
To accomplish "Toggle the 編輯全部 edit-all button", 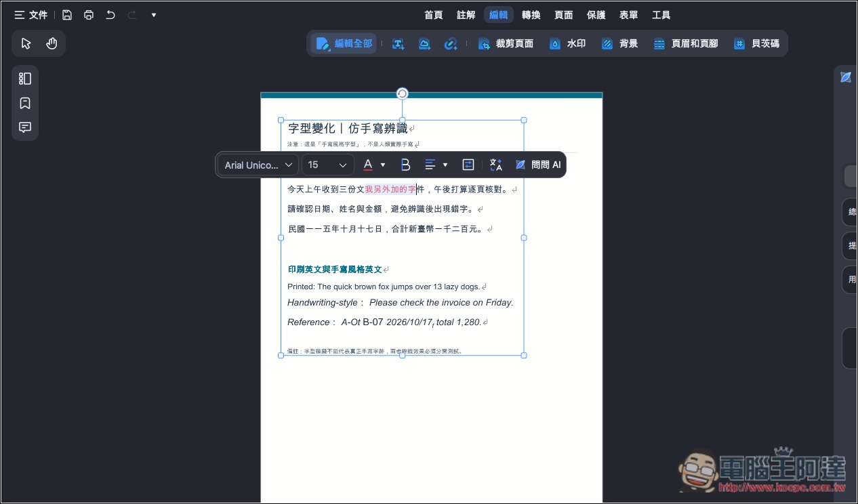I will coord(344,43).
